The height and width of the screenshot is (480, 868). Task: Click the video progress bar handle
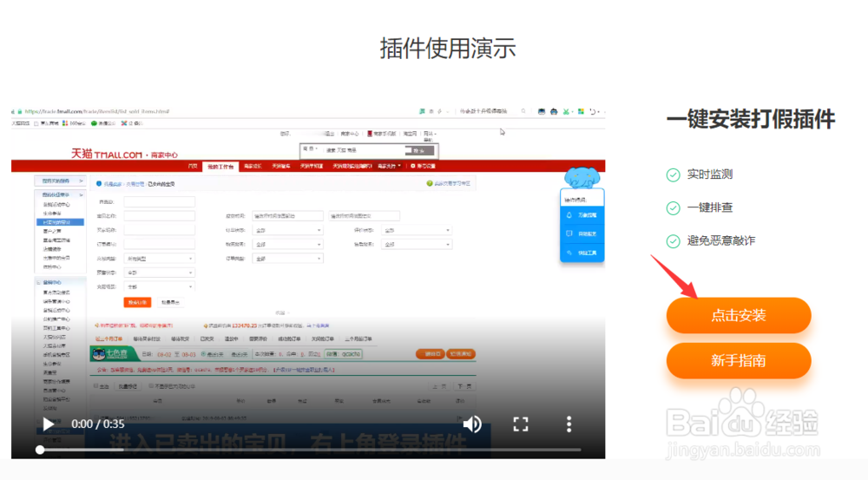coord(40,450)
